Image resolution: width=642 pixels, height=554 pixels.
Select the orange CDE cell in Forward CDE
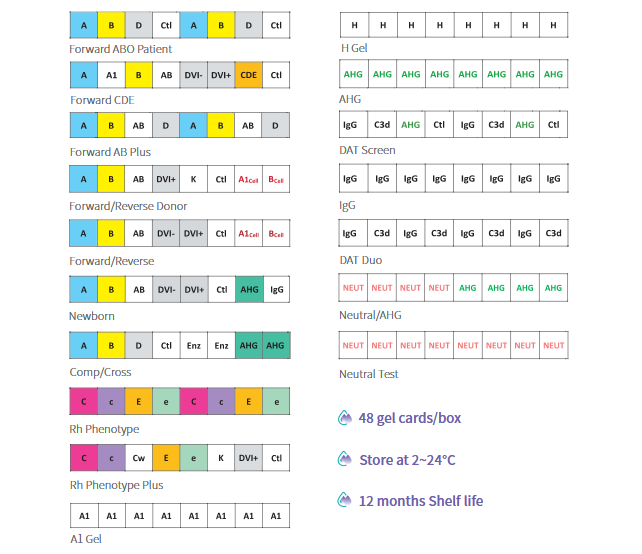249,75
